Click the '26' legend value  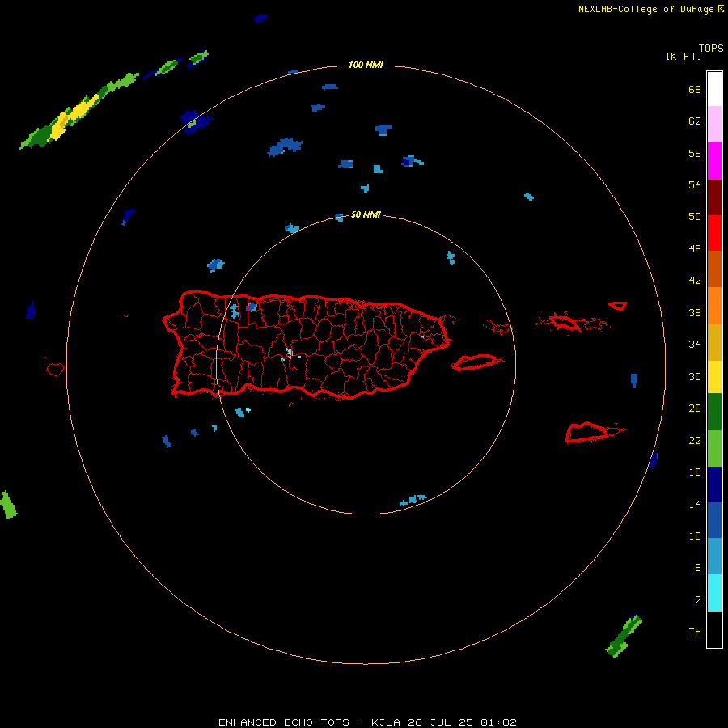click(x=695, y=408)
